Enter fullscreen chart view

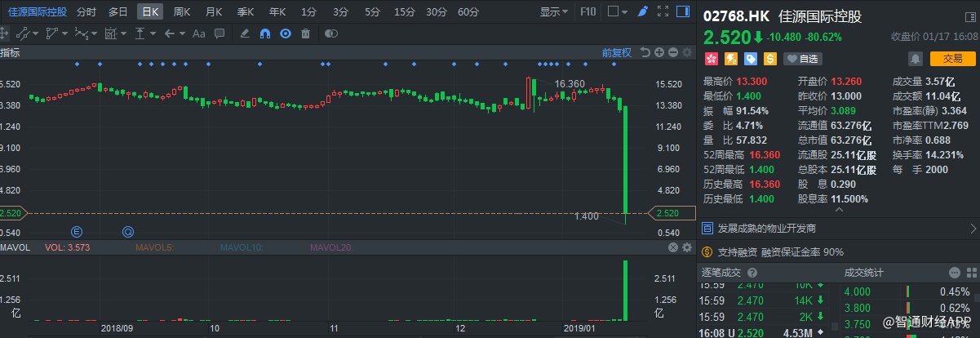coord(663,11)
